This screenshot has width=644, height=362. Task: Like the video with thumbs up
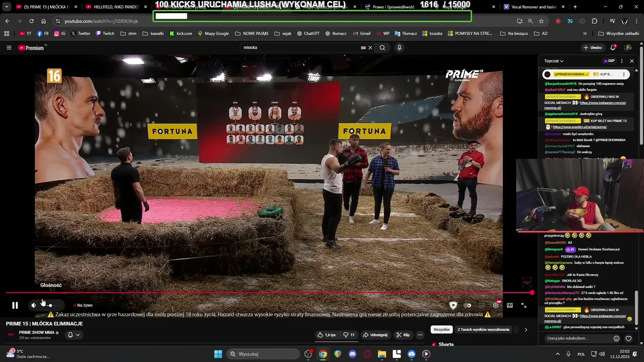pyautogui.click(x=327, y=335)
